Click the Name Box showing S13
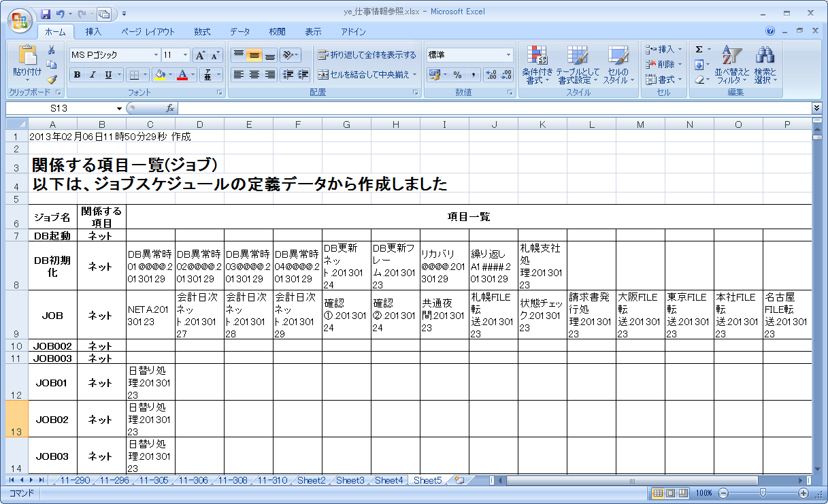 pyautogui.click(x=60, y=108)
